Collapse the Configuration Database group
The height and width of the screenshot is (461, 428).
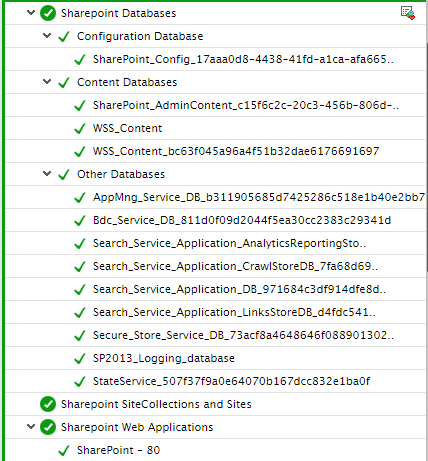(x=47, y=35)
